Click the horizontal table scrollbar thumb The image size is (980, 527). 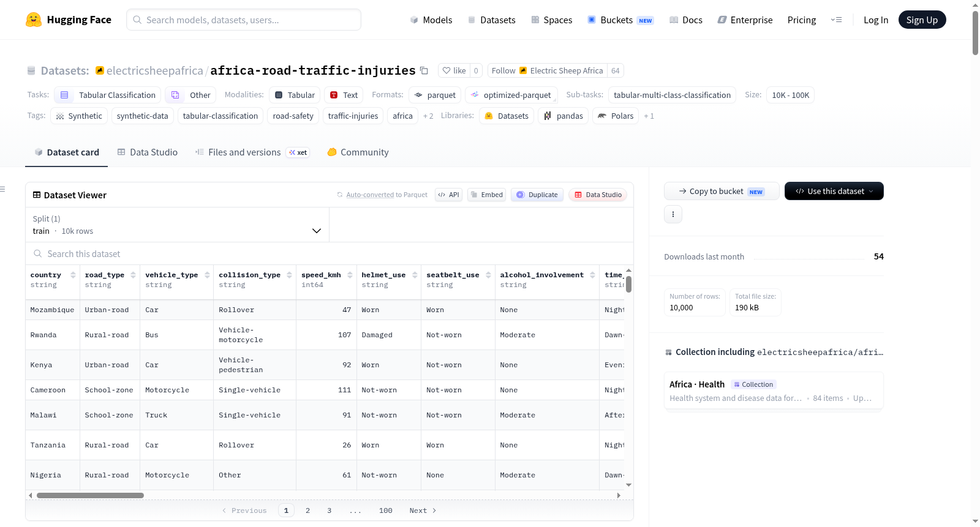[x=90, y=495]
